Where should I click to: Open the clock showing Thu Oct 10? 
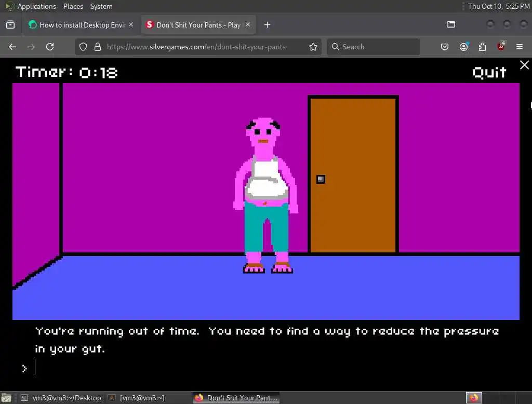coord(498,6)
